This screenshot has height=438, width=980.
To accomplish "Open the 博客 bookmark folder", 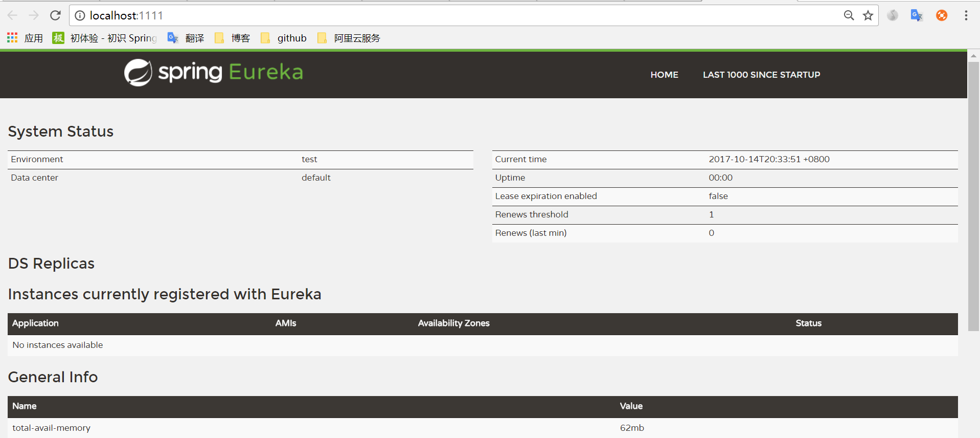I will tap(233, 38).
